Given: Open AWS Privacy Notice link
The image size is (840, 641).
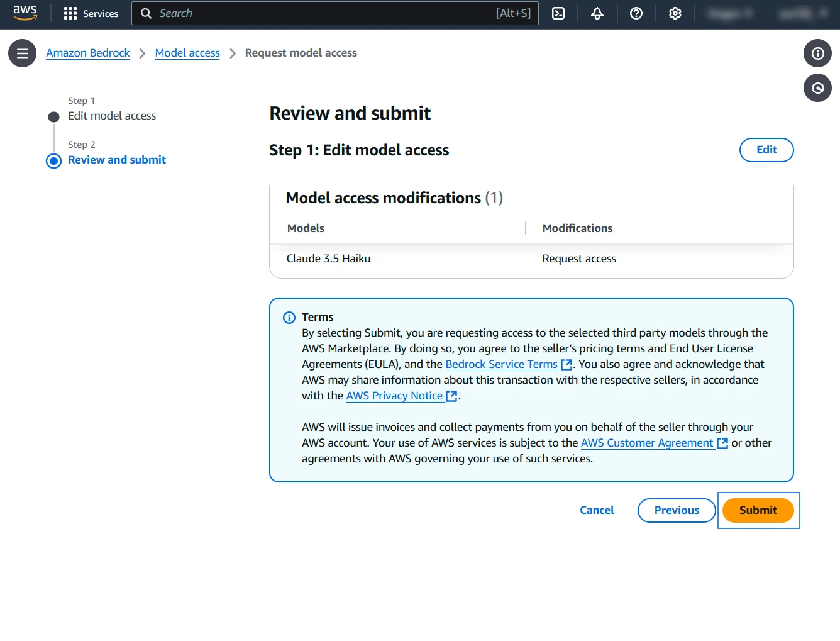Looking at the screenshot, I should (x=394, y=396).
